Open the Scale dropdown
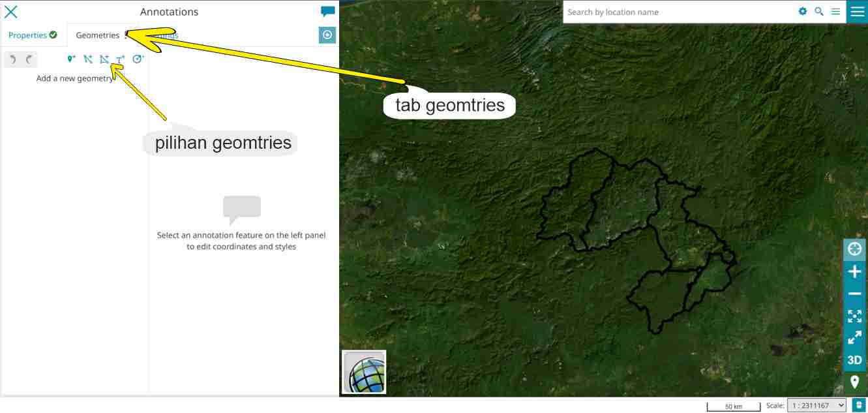This screenshot has width=868, height=413. (x=816, y=405)
